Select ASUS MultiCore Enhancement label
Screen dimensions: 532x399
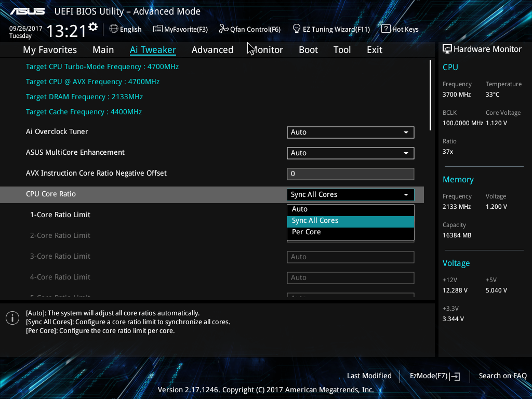click(75, 152)
